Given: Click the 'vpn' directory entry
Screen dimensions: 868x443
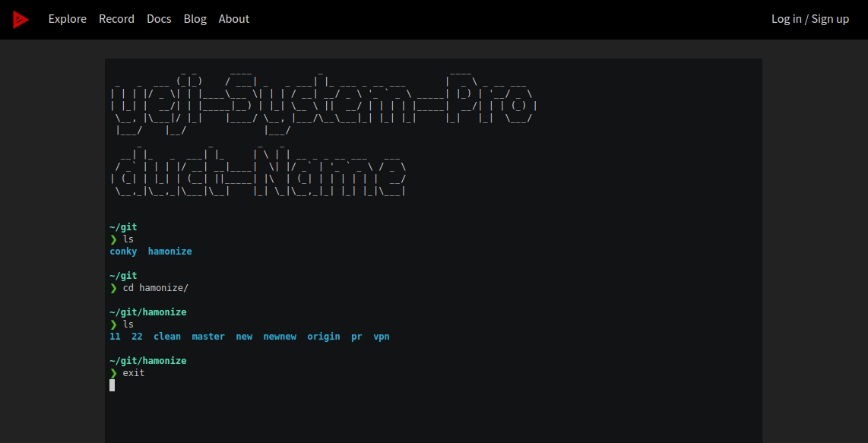Looking at the screenshot, I should [x=381, y=337].
